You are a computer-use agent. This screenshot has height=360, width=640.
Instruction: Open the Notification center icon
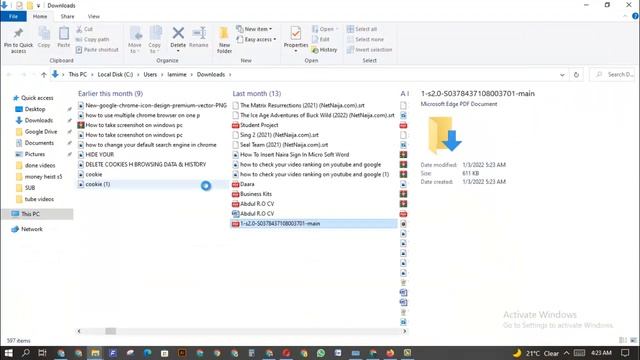(625, 353)
